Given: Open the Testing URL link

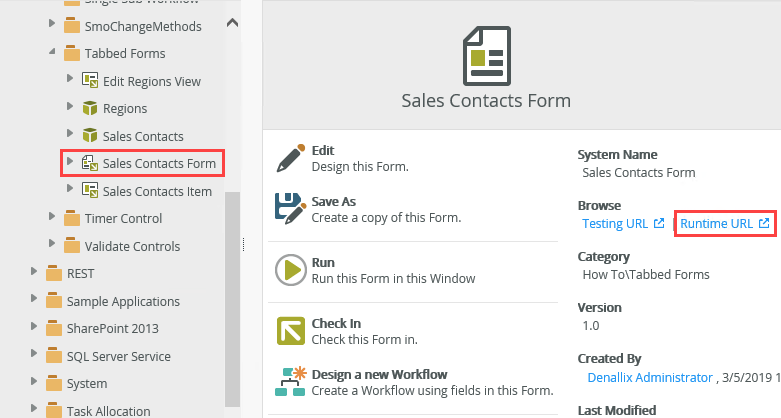Looking at the screenshot, I should pos(616,224).
